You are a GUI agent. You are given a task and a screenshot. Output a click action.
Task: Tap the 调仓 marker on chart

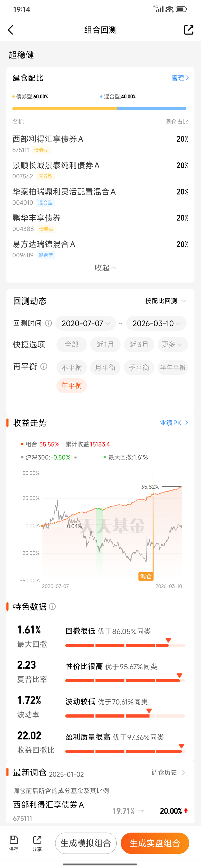[x=146, y=576]
